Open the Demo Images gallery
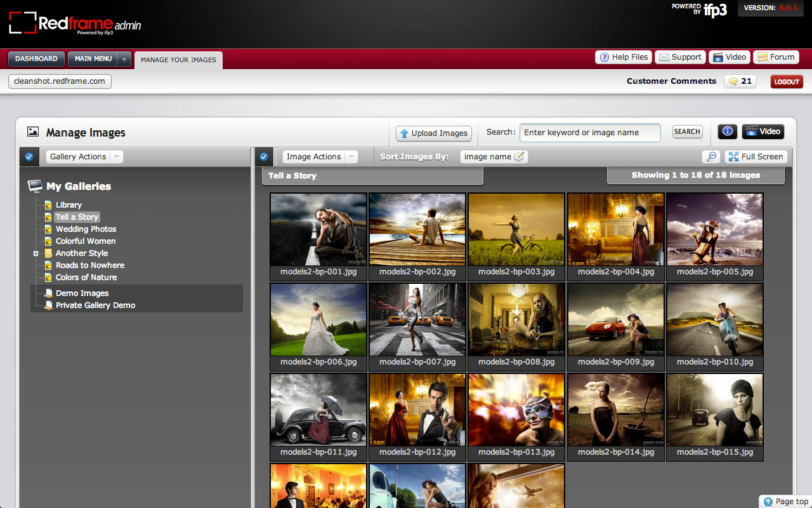The height and width of the screenshot is (508, 812). pyautogui.click(x=82, y=293)
